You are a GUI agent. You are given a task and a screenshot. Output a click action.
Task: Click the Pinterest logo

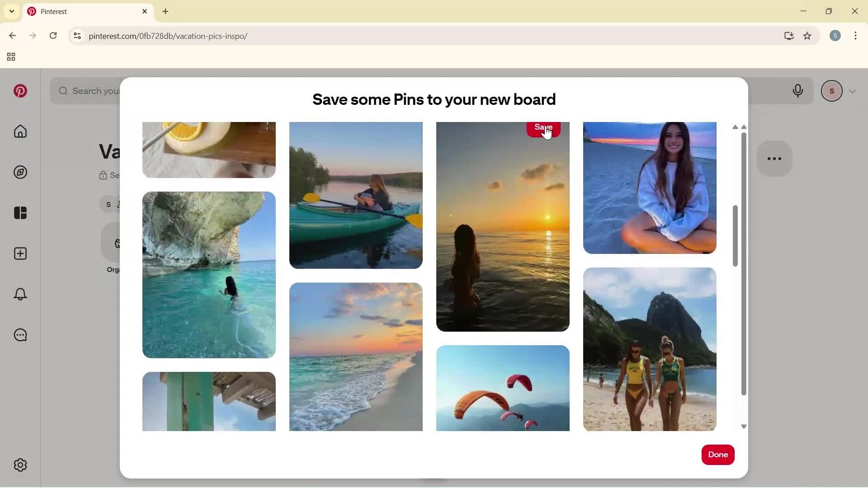20,91
